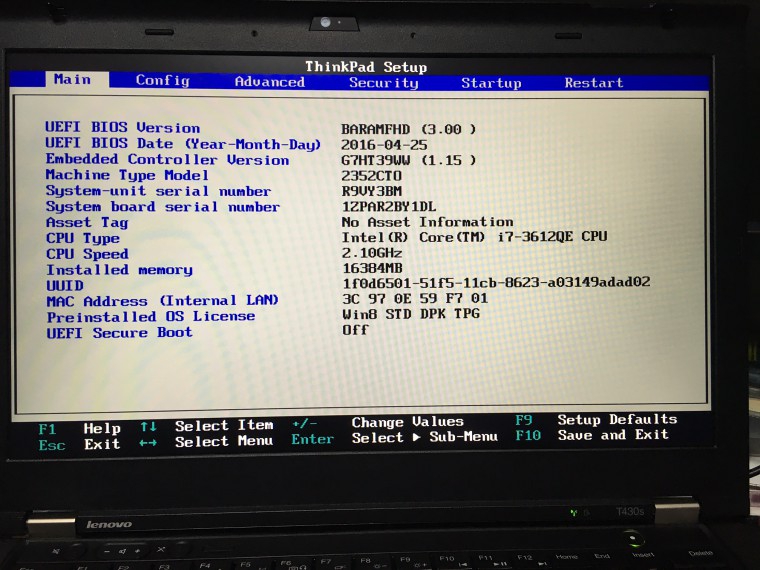The height and width of the screenshot is (570, 760).
Task: Click the value G7HT39WW (1.15)
Action: [408, 160]
